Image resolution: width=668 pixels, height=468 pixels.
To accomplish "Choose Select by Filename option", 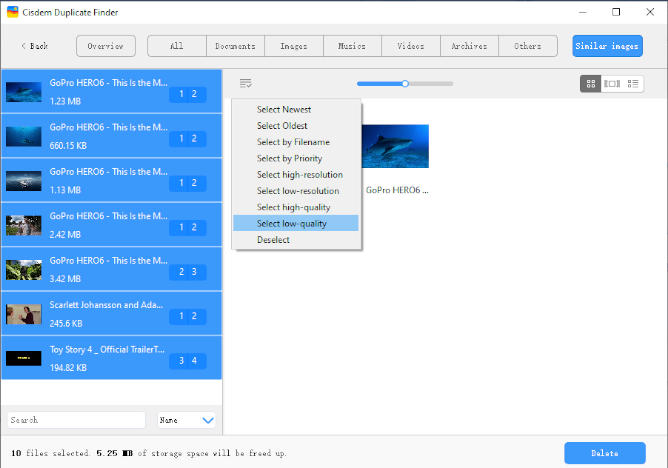I will (x=296, y=142).
